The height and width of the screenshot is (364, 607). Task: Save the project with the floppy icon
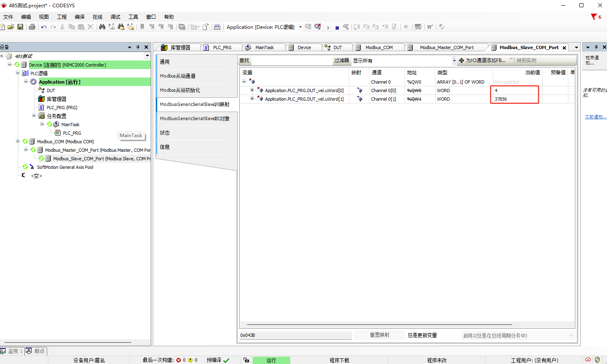pyautogui.click(x=20, y=27)
